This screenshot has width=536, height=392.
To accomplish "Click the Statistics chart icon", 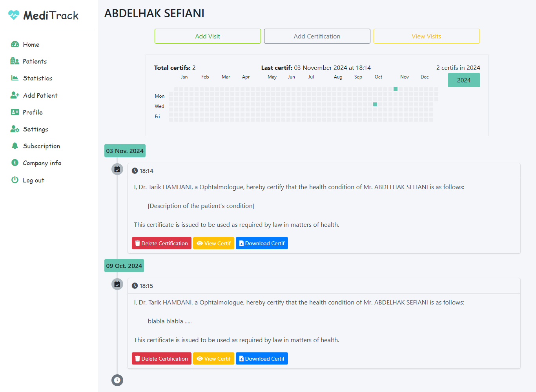I will pos(15,78).
